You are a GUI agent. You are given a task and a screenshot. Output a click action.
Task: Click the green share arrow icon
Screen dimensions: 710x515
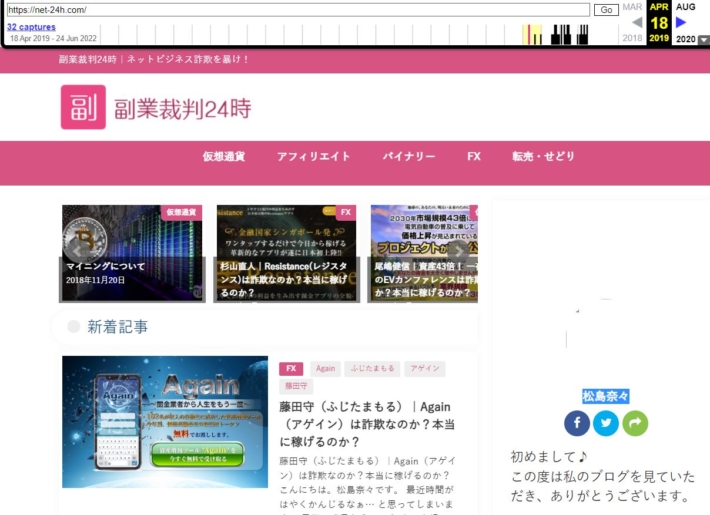635,423
